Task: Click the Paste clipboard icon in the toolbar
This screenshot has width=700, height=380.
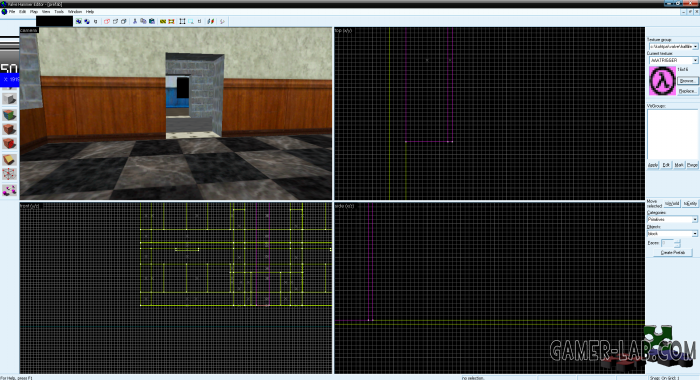Action: point(152,21)
